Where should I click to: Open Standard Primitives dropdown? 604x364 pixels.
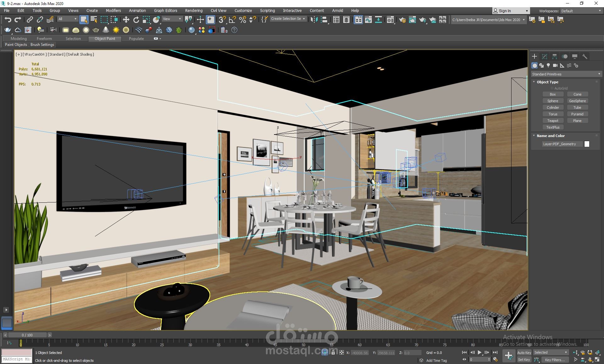pyautogui.click(x=566, y=74)
